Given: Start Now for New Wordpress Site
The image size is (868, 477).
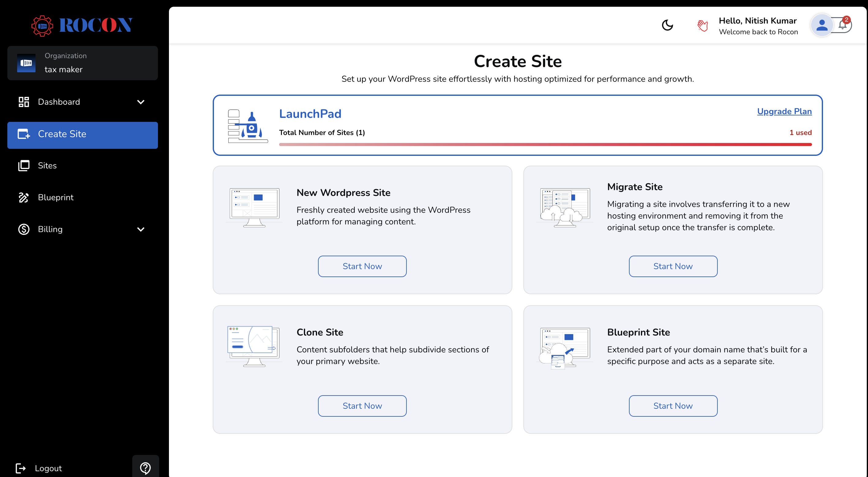Looking at the screenshot, I should 362,266.
